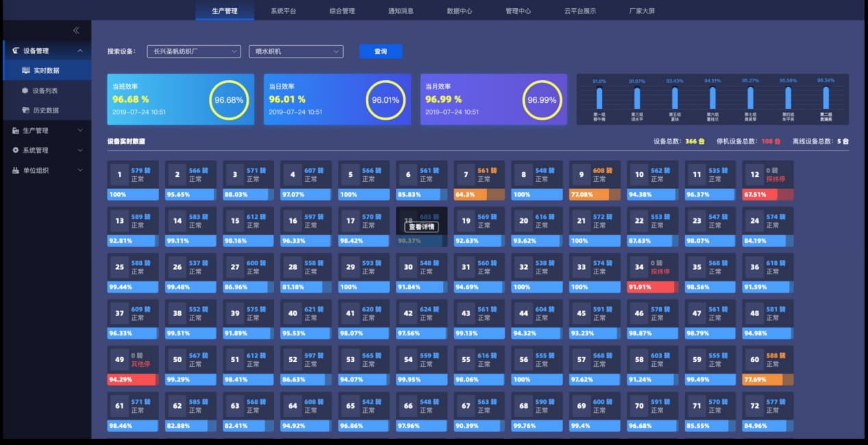
Task: Collapse the sidebar with the double-chevron icon
Action: tap(76, 30)
